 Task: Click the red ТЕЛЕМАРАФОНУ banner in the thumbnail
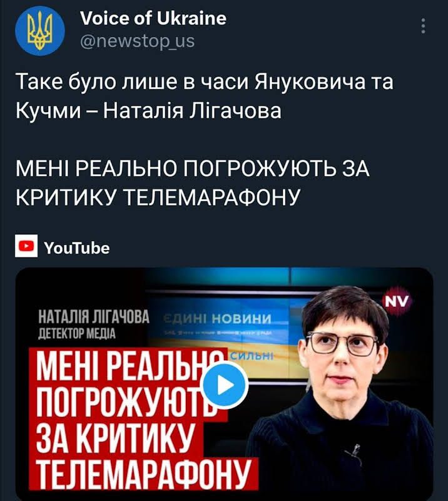click(143, 473)
